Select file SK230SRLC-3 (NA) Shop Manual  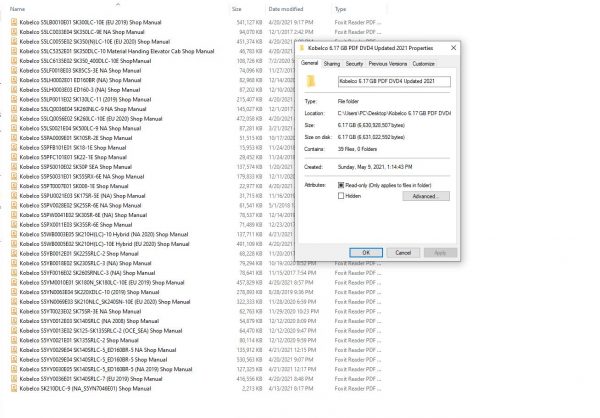click(85, 263)
